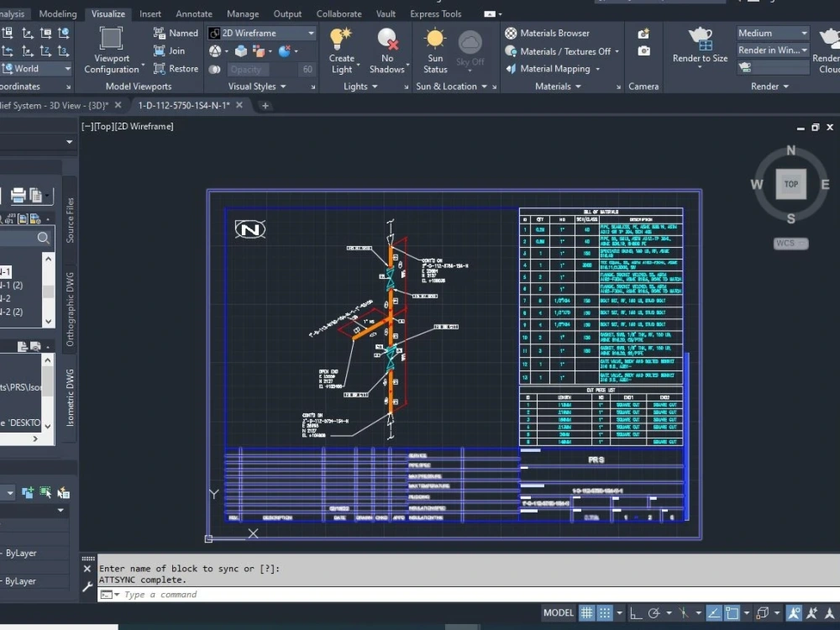Toggle 2D object snap in status bar

coord(732,613)
